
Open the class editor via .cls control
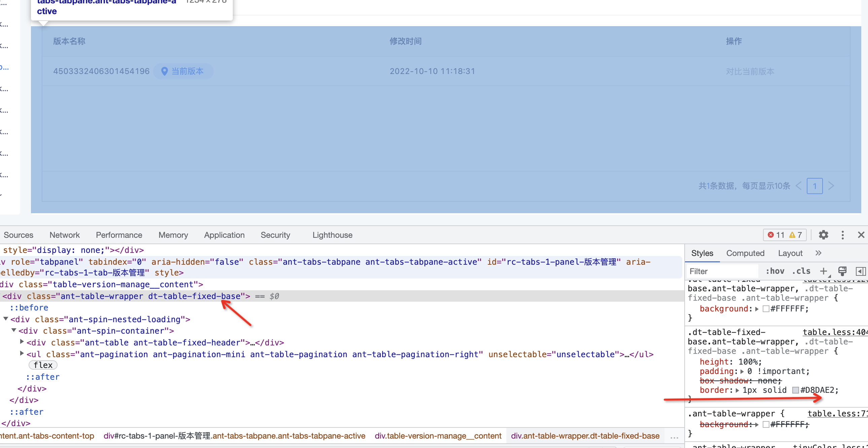(801, 271)
